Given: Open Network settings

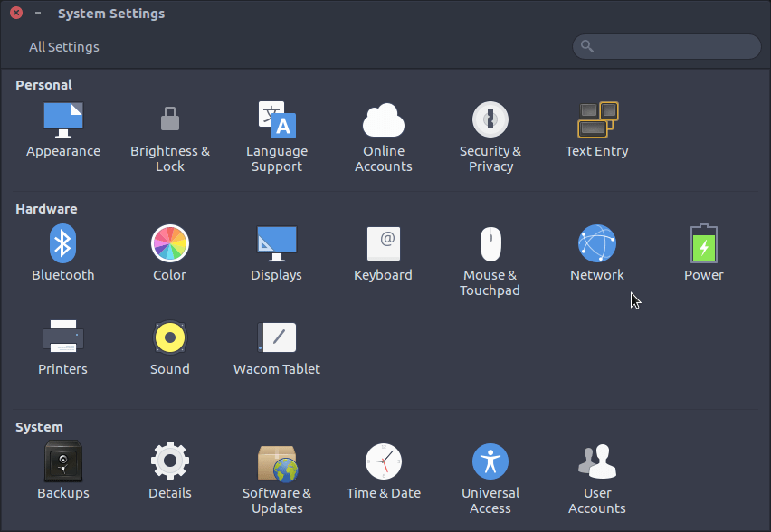Looking at the screenshot, I should tap(597, 252).
